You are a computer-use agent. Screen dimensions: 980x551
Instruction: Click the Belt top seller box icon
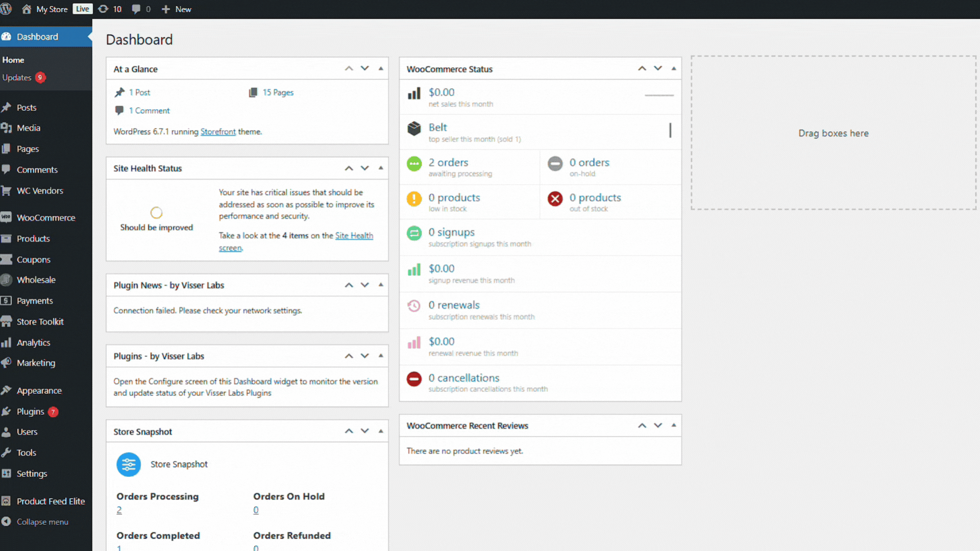click(414, 129)
